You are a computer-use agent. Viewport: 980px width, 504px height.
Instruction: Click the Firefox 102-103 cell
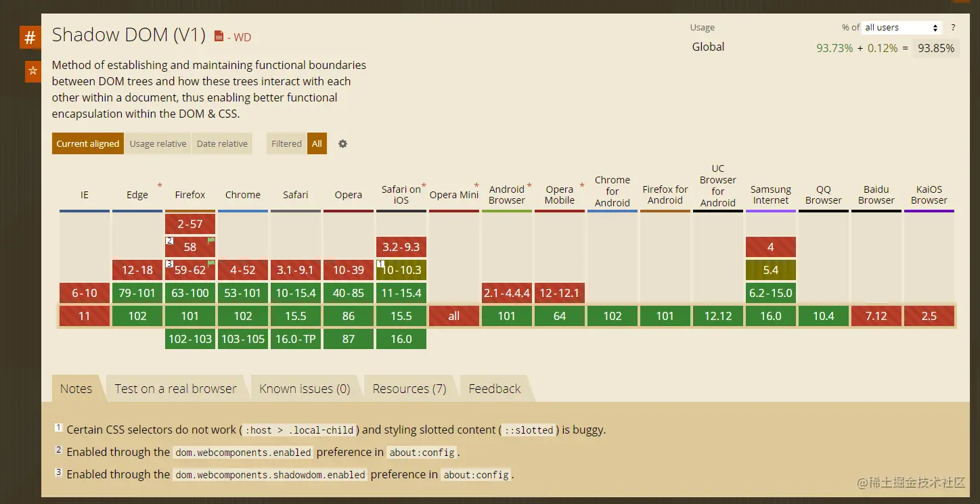(x=190, y=339)
